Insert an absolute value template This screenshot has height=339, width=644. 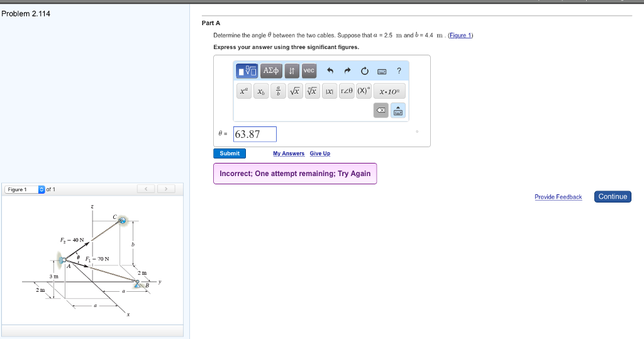click(x=330, y=91)
